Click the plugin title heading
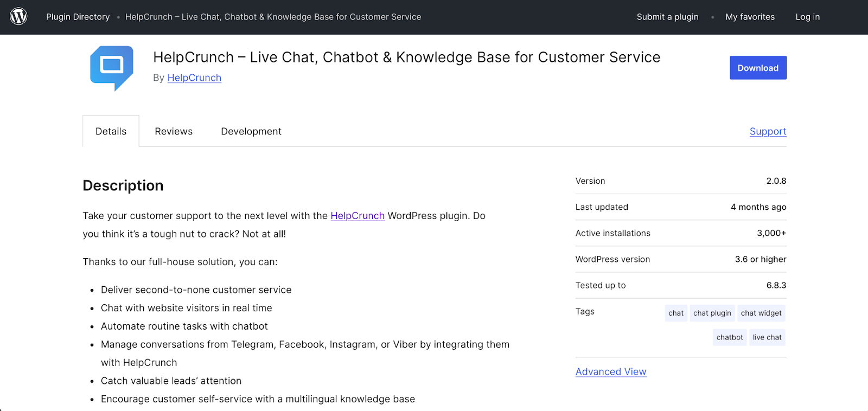The width and height of the screenshot is (868, 411). coord(407,57)
